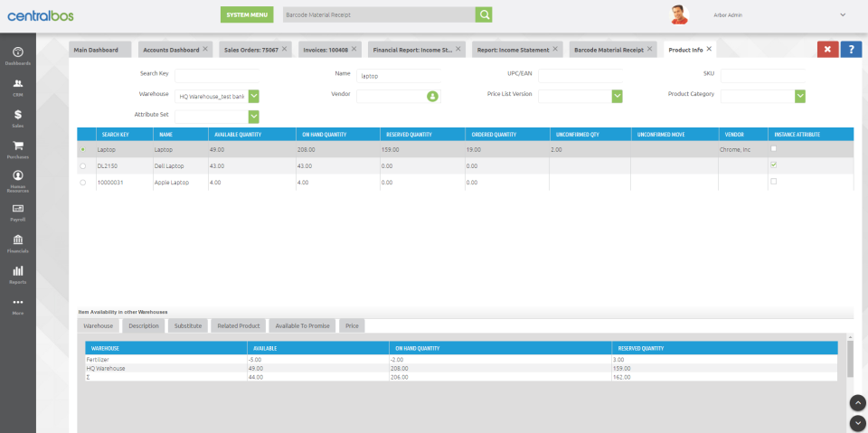
Task: Close the Accounts Dashboard tab
Action: click(205, 49)
